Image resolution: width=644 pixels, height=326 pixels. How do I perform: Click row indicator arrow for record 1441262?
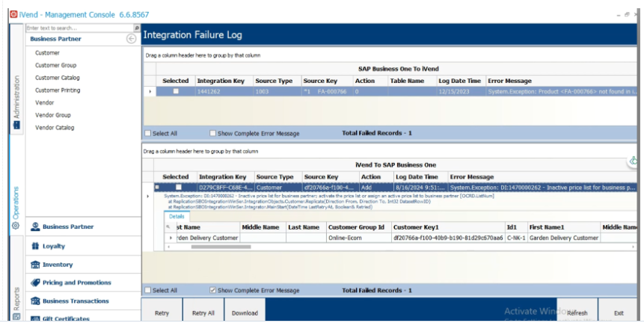click(150, 91)
